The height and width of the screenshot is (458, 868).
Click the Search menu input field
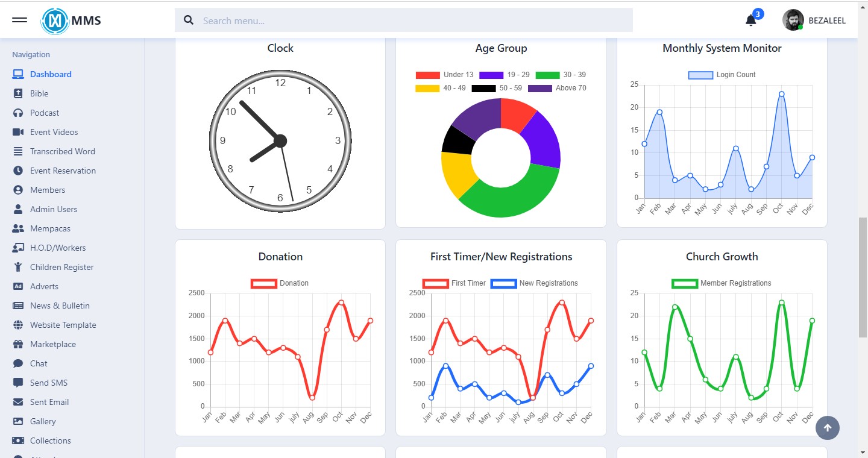(404, 20)
